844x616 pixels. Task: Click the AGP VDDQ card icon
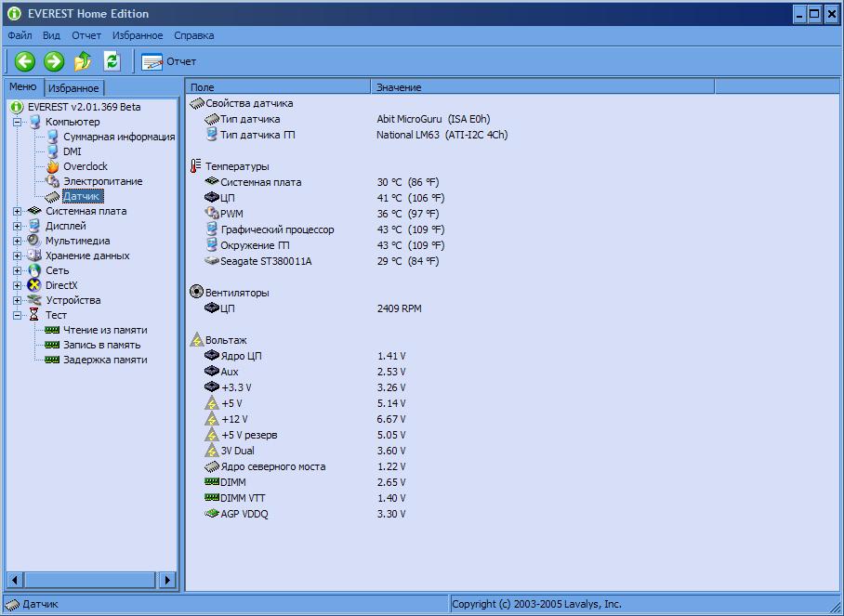(x=212, y=513)
